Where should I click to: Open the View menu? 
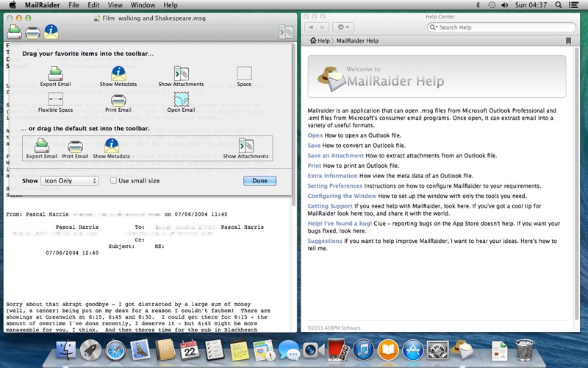coord(115,5)
